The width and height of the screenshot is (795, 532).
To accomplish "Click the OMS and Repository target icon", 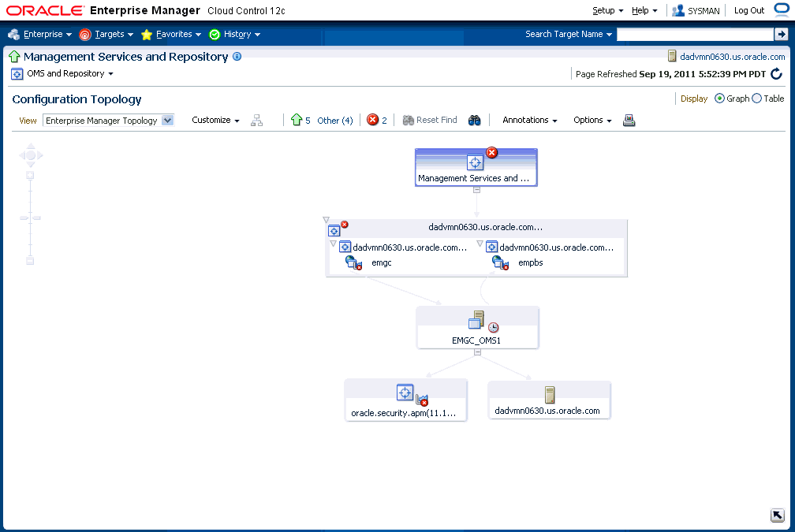I will pos(17,74).
